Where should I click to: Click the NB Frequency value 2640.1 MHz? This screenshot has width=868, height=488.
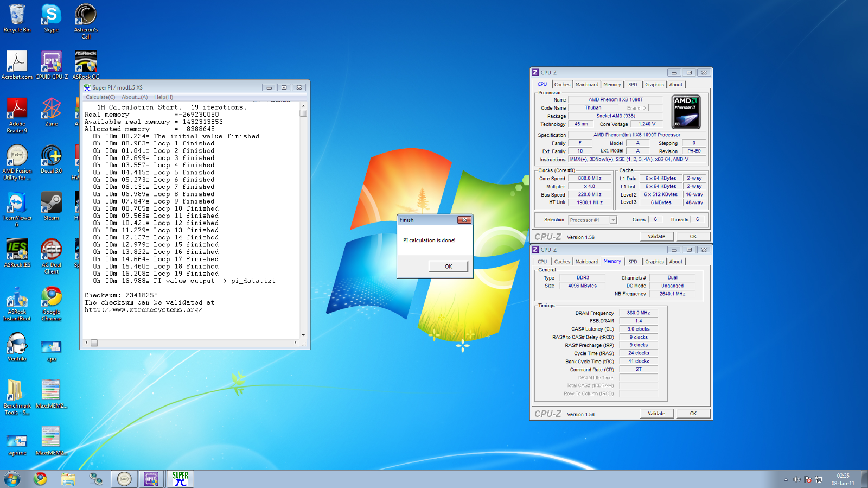(x=672, y=294)
